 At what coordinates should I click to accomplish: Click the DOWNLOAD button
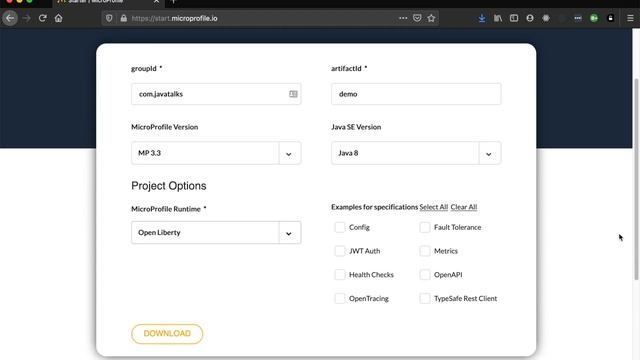[x=167, y=334]
